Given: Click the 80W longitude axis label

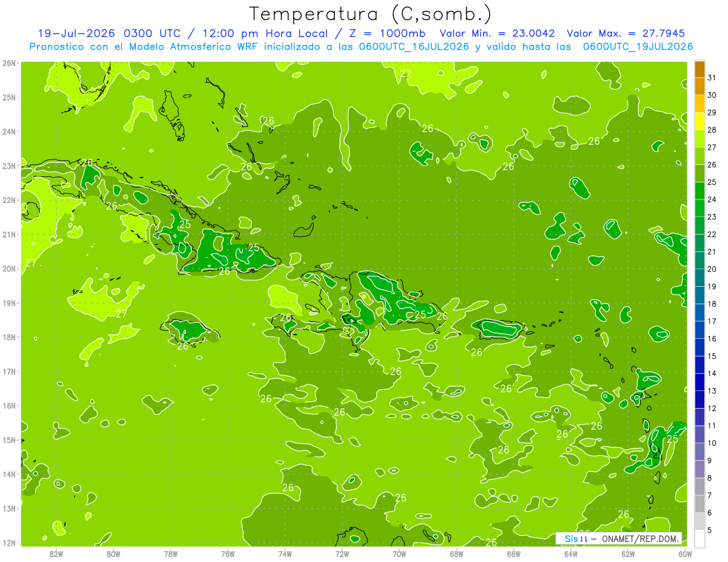Looking at the screenshot, I should coord(113,554).
